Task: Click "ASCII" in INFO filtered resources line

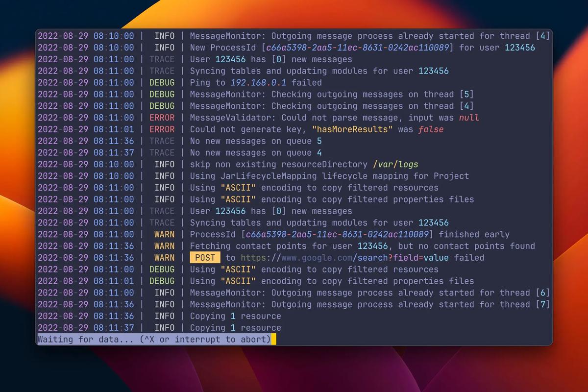Action: point(238,188)
